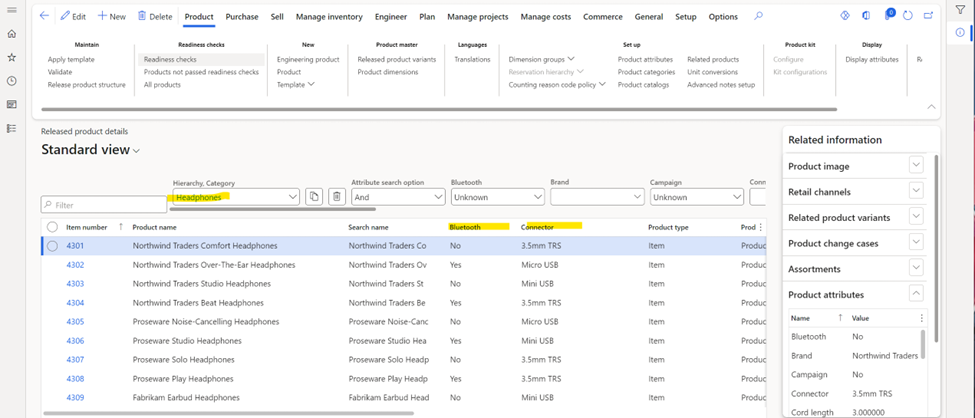975x418 pixels.
Task: Open Workspaces icon in sidebar
Action: pyautogui.click(x=11, y=104)
